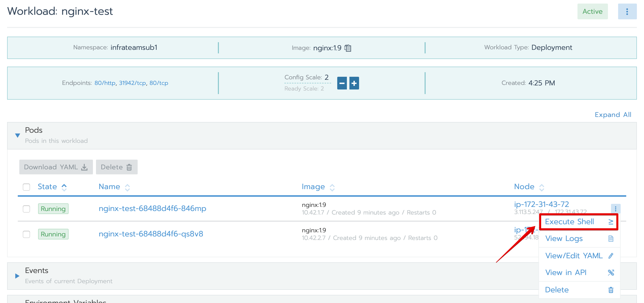
Task: Collapse the Pods section triangle
Action: [x=18, y=135]
